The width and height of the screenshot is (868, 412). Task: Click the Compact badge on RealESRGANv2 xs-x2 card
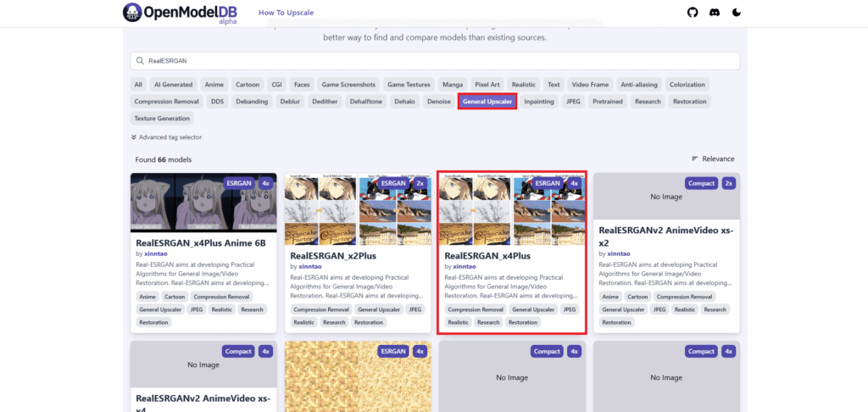[701, 183]
